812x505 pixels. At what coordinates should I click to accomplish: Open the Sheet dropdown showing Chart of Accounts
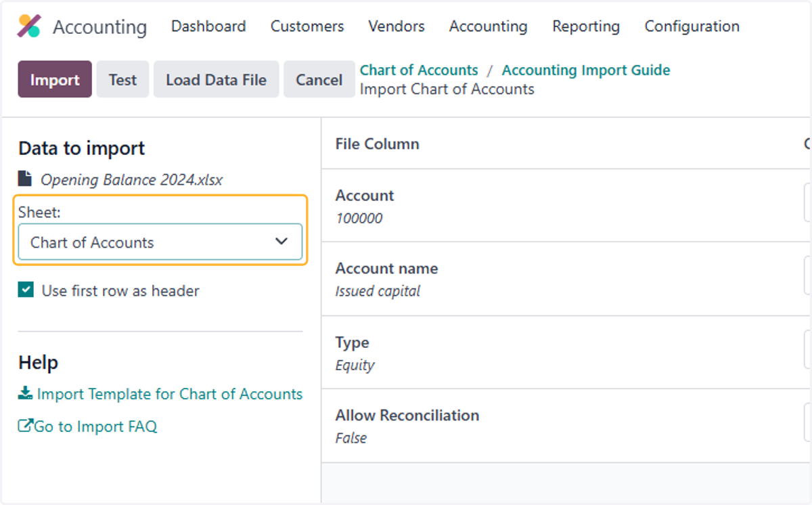point(160,242)
